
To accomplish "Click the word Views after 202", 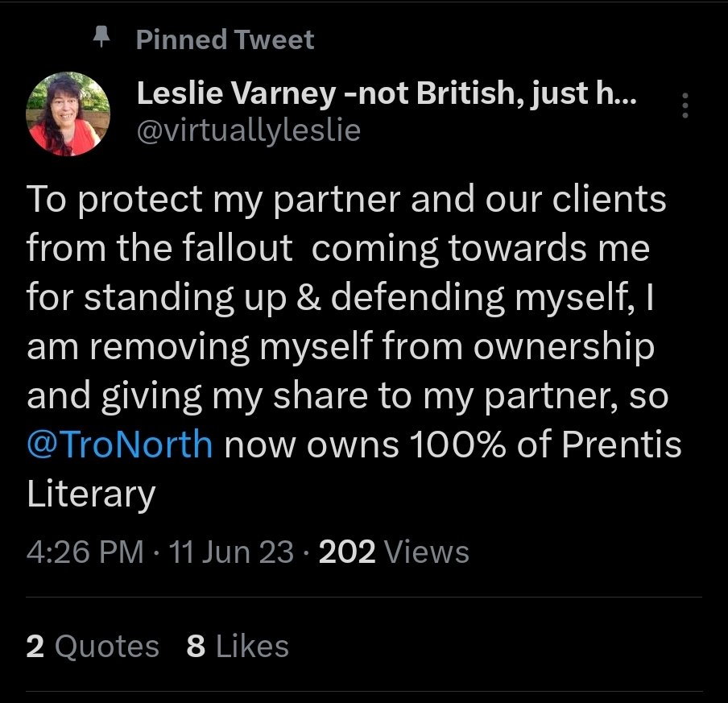I will click(427, 552).
